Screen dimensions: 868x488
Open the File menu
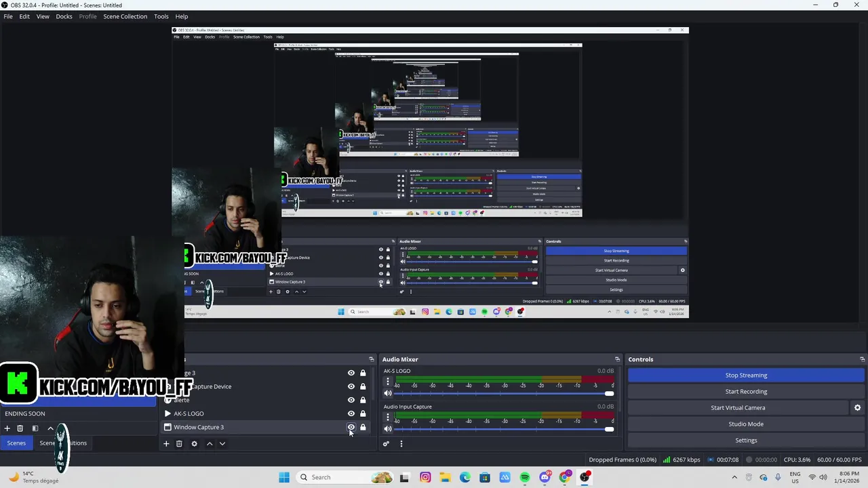pyautogui.click(x=8, y=16)
